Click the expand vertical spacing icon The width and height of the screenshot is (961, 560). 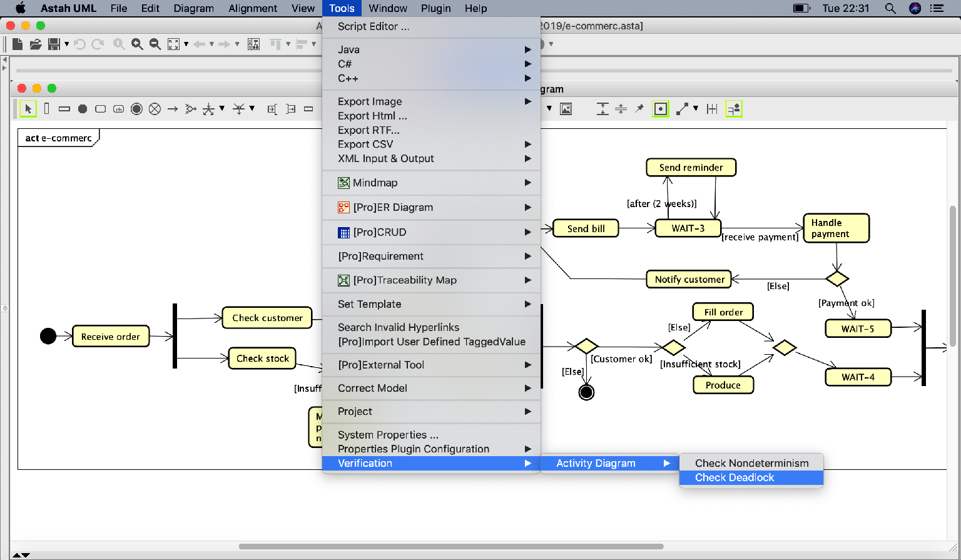603,109
